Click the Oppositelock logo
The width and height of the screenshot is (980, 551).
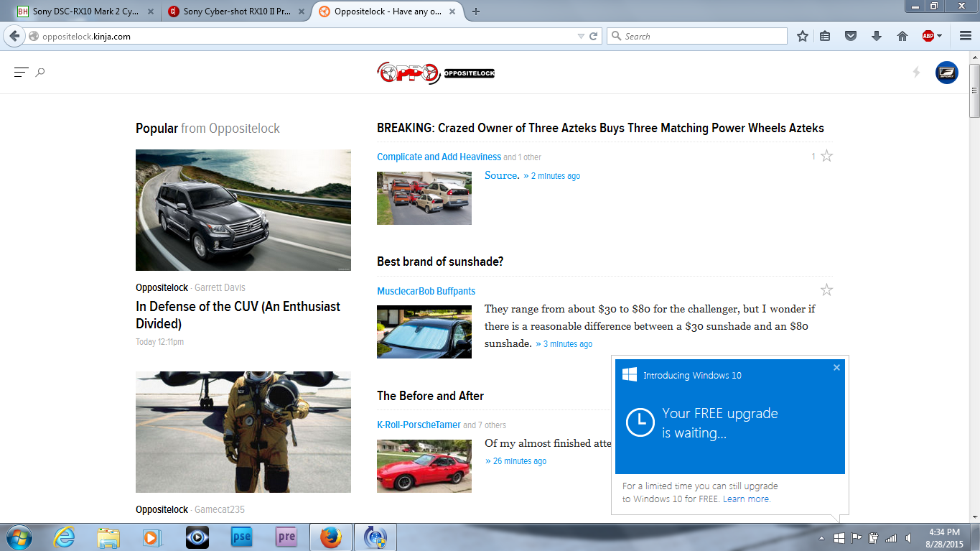point(437,73)
